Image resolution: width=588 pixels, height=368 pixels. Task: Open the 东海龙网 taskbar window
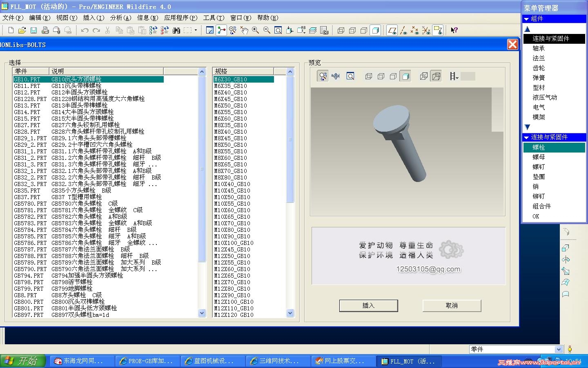(82, 361)
